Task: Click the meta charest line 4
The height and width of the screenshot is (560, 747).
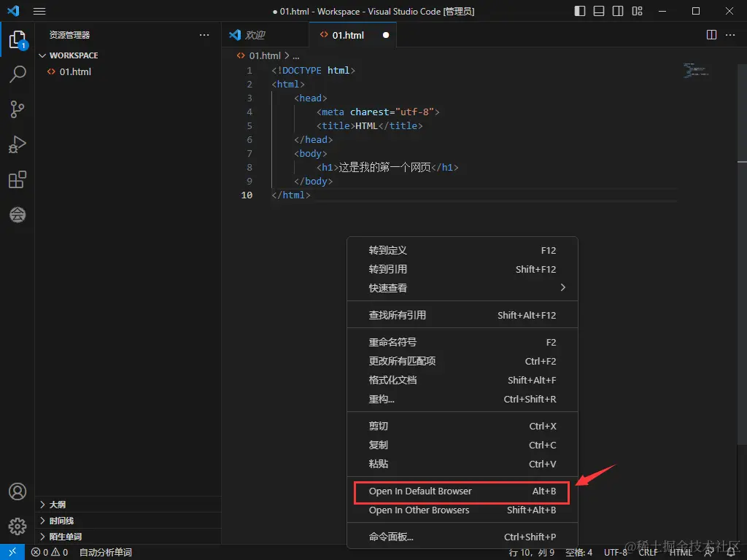Action: (x=378, y=112)
